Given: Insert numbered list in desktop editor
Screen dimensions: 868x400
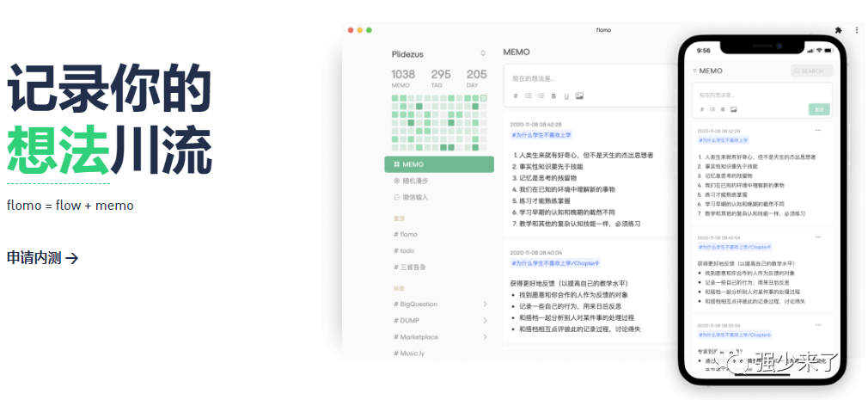Looking at the screenshot, I should tap(541, 95).
